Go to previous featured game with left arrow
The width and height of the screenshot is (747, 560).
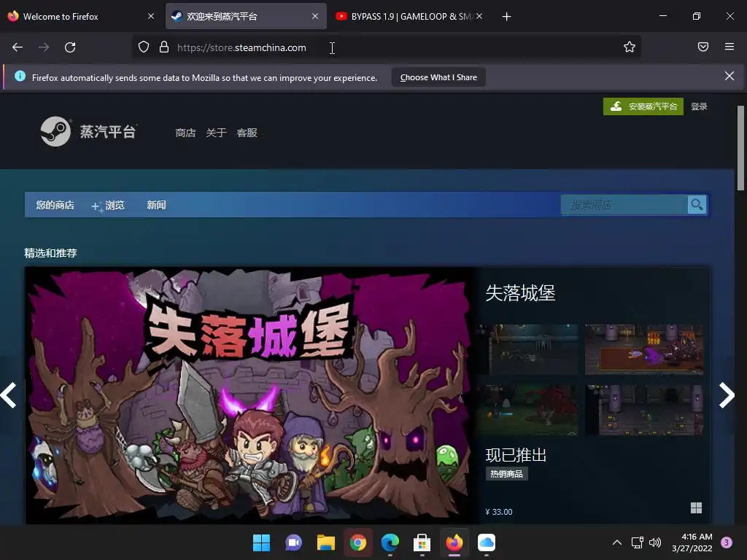[9, 394]
